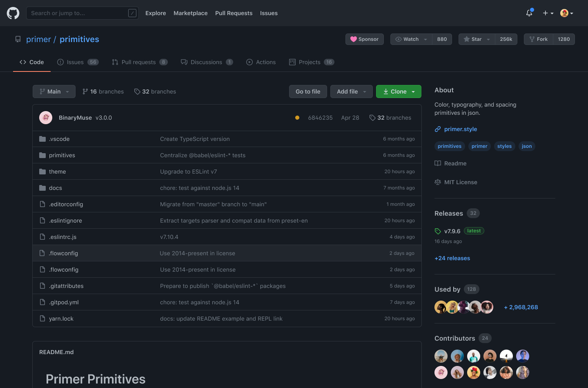Switch to the Actions tab
588x388 pixels.
(261, 62)
